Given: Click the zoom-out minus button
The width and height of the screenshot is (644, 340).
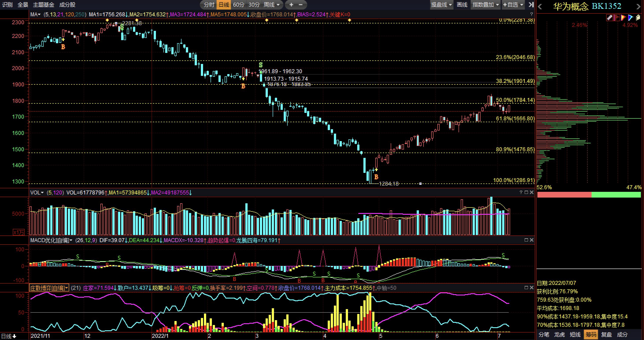Looking at the screenshot, I should 301,4.
